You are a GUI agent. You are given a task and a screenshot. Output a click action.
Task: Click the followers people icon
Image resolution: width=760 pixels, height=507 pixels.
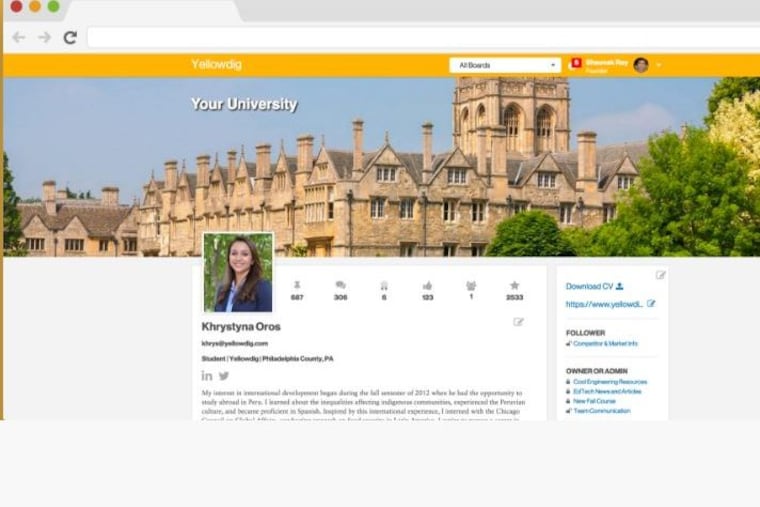point(471,285)
